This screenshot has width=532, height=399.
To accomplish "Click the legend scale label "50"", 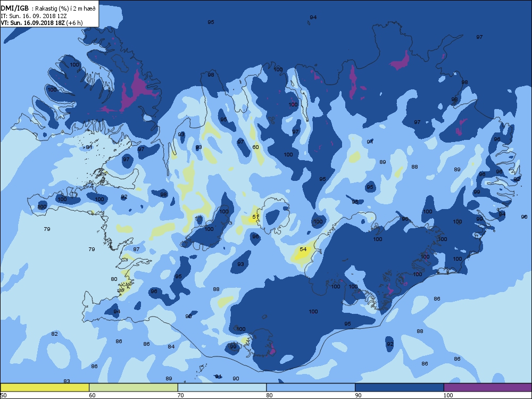I will [x=3, y=395].
